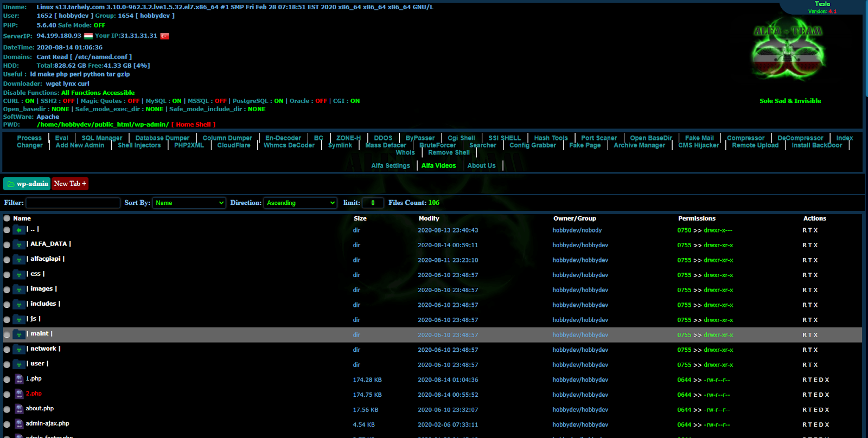Screen dimensions: 868x438
Task: Click the limit number field
Action: [373, 203]
